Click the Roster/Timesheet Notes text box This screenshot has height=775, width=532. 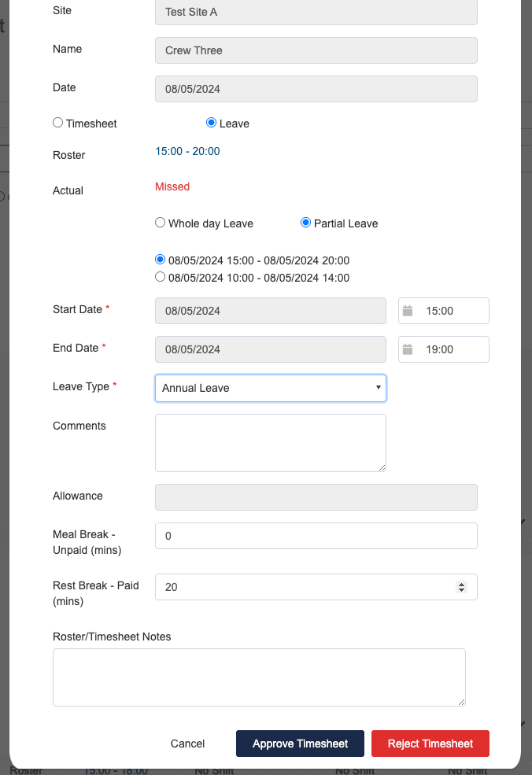pos(259,677)
